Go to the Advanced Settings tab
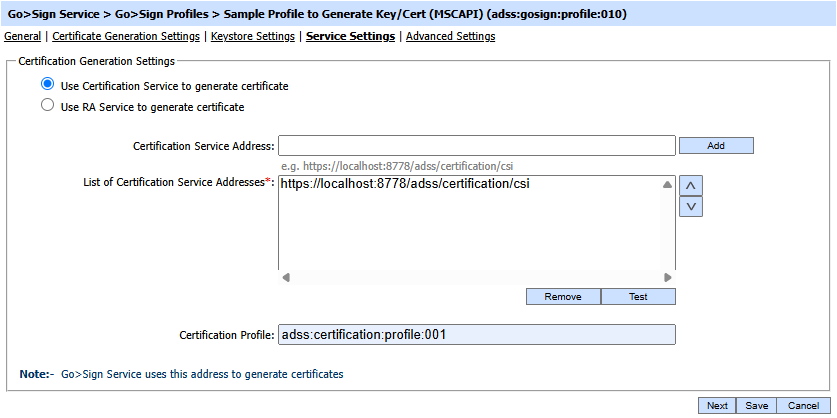 click(x=450, y=37)
